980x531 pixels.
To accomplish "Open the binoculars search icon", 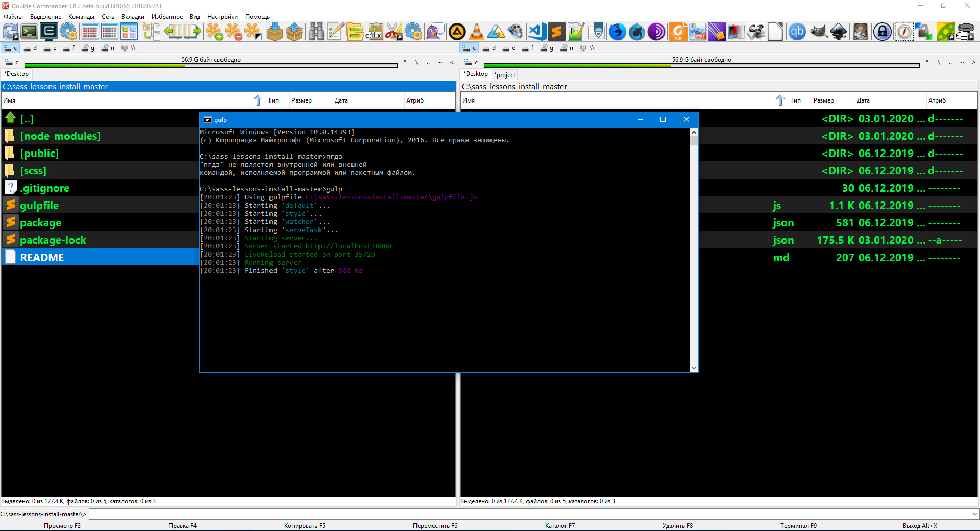I will click(316, 32).
